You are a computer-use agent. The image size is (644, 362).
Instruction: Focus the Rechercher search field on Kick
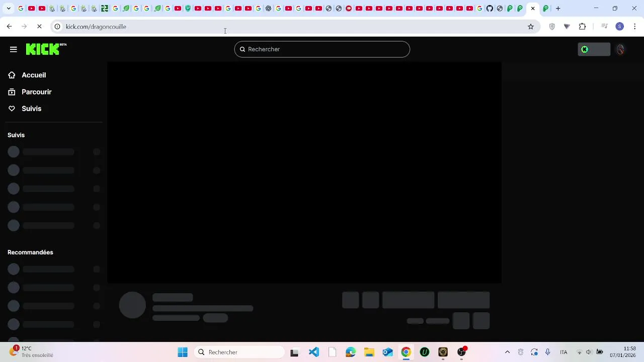click(x=322, y=49)
